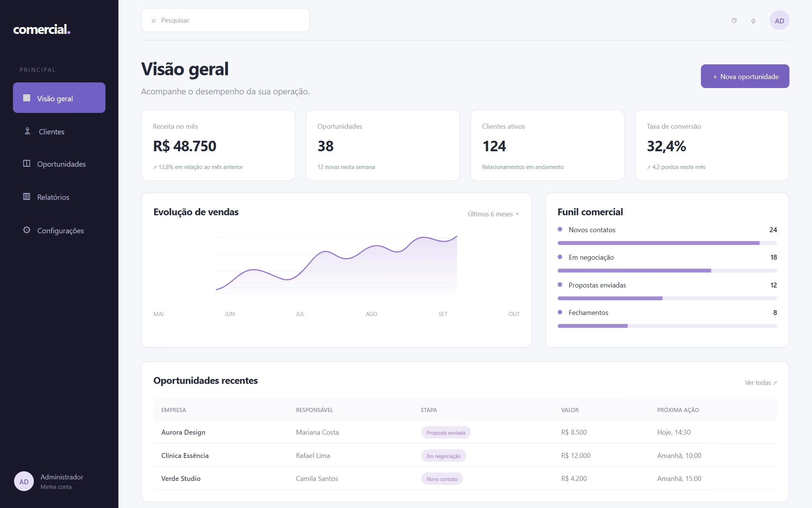Click the Clientes person icon in sidebar

click(27, 131)
